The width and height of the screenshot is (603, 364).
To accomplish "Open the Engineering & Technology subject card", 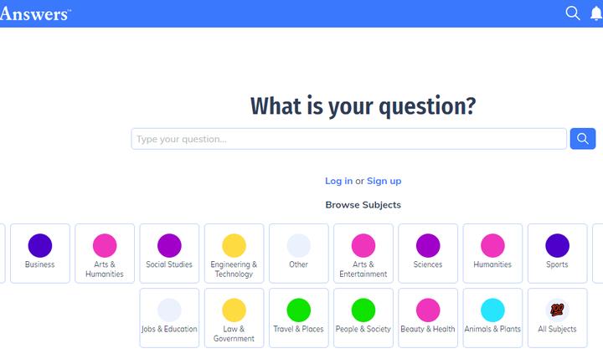I will coord(234,254).
